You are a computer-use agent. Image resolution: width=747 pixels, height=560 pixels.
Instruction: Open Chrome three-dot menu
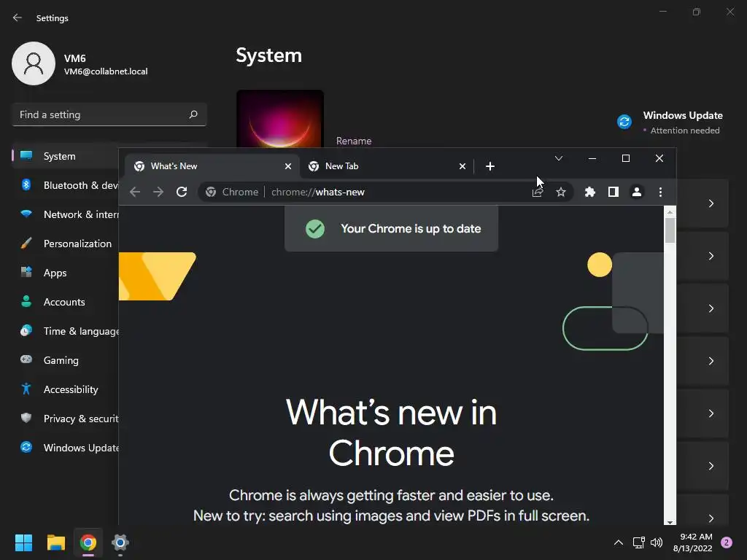(660, 192)
